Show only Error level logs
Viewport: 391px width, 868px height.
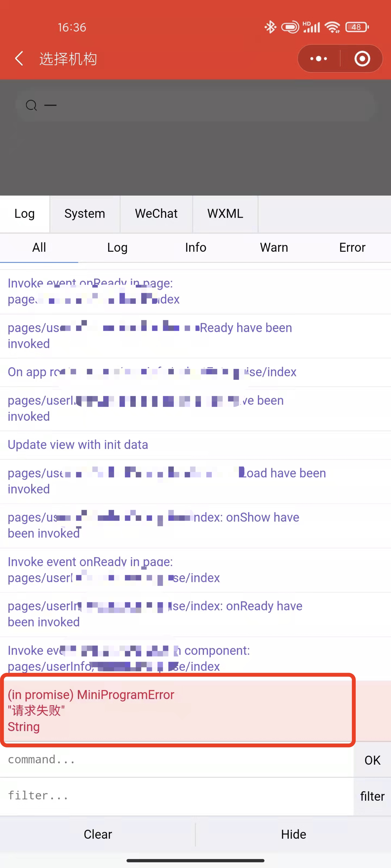click(x=352, y=248)
